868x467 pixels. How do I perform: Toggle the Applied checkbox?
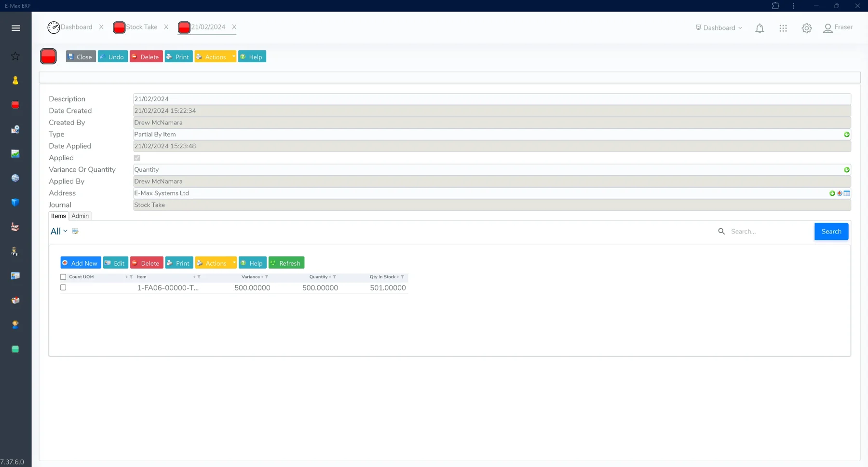tap(137, 158)
